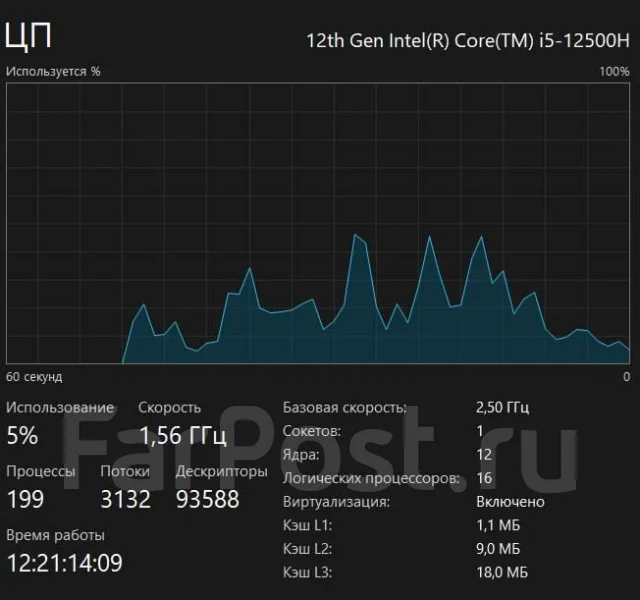Click the cores value 12
Image resolution: width=640 pixels, height=600 pixels.
484,455
